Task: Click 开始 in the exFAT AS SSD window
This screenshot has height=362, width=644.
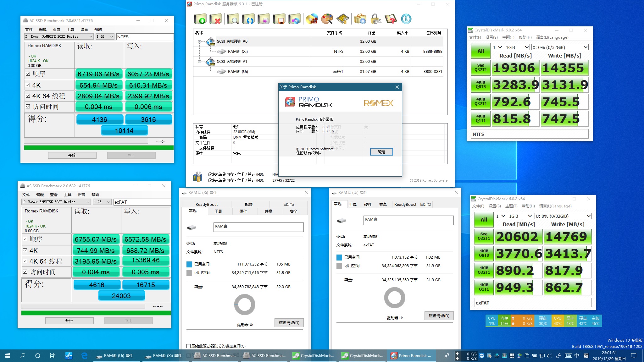Action: pyautogui.click(x=69, y=321)
